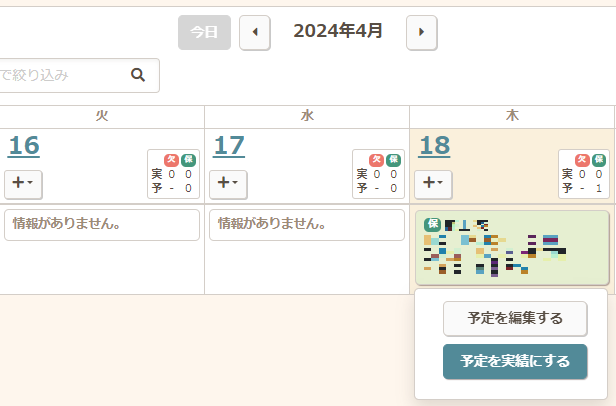Click the filter search input field

pos(60,75)
